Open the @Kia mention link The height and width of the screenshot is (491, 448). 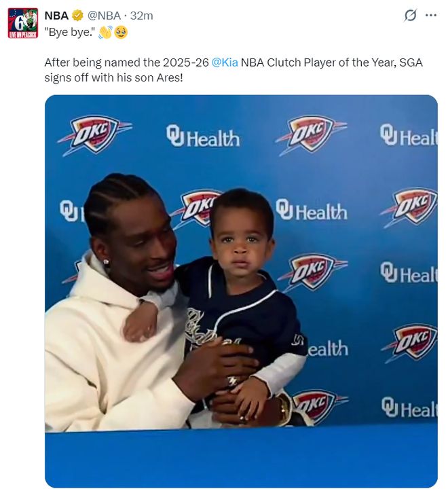pyautogui.click(x=225, y=62)
